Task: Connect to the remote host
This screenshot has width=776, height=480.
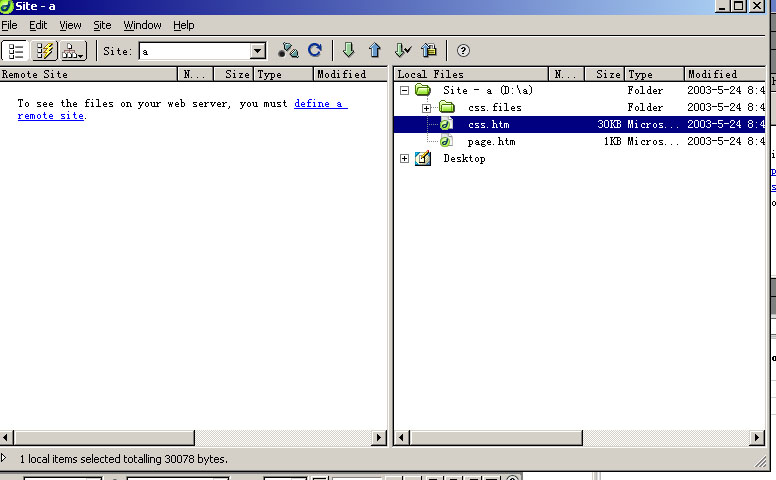Action: coord(288,51)
